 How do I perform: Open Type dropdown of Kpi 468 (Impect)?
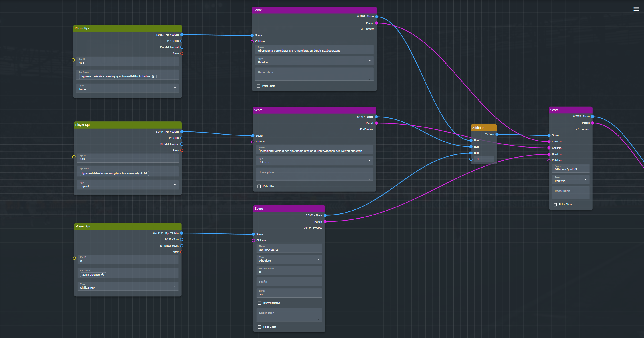(x=128, y=88)
